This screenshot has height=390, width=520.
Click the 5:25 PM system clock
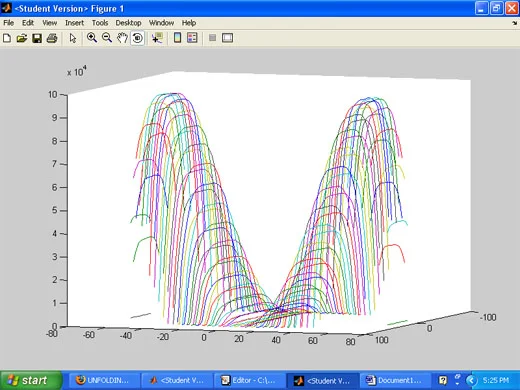coord(496,380)
